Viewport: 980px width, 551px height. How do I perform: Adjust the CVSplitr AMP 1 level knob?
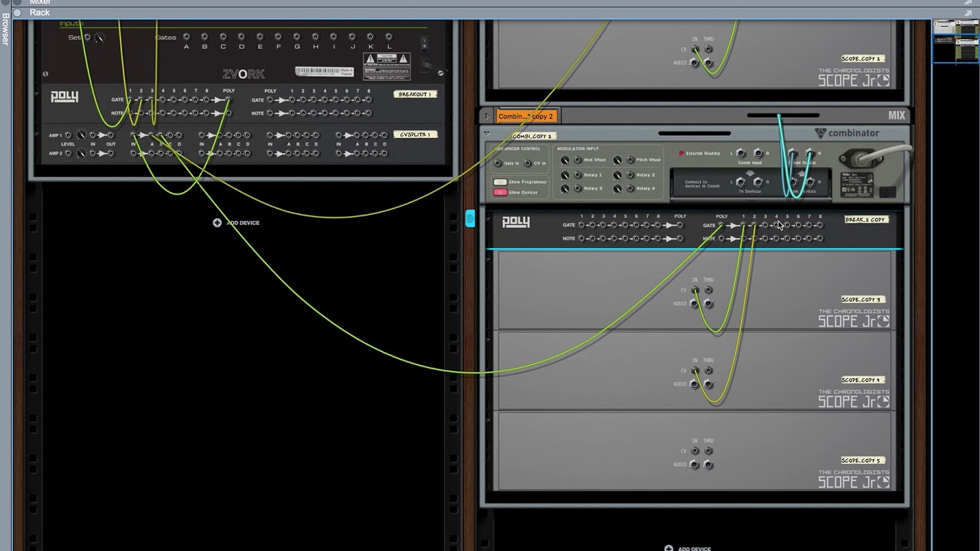tap(82, 135)
